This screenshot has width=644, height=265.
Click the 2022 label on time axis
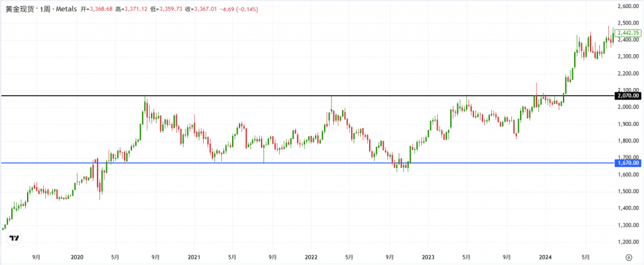pyautogui.click(x=311, y=257)
